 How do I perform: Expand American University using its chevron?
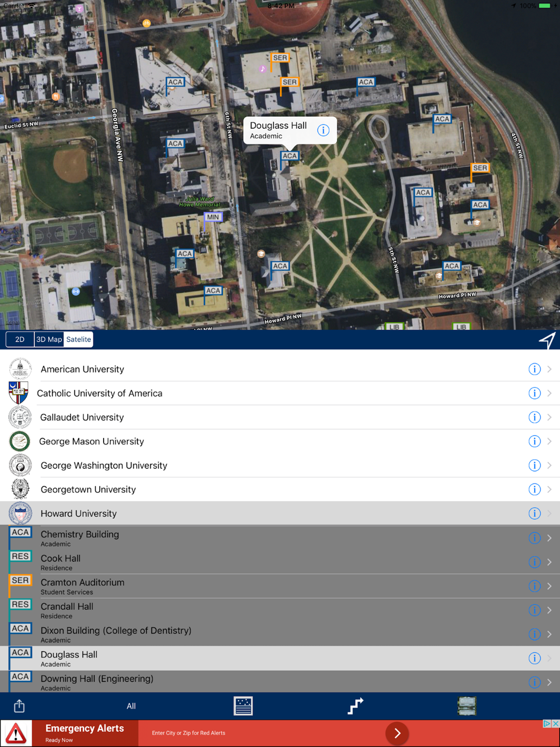pos(549,369)
